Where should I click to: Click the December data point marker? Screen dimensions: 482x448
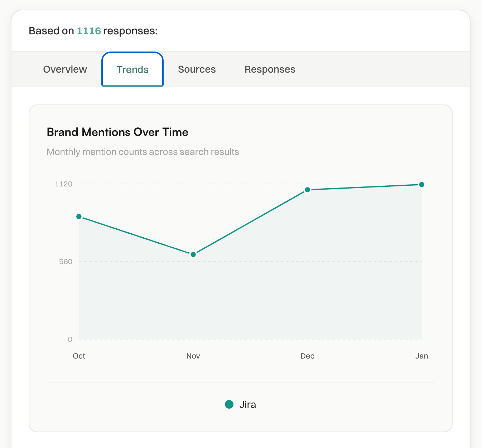[307, 190]
